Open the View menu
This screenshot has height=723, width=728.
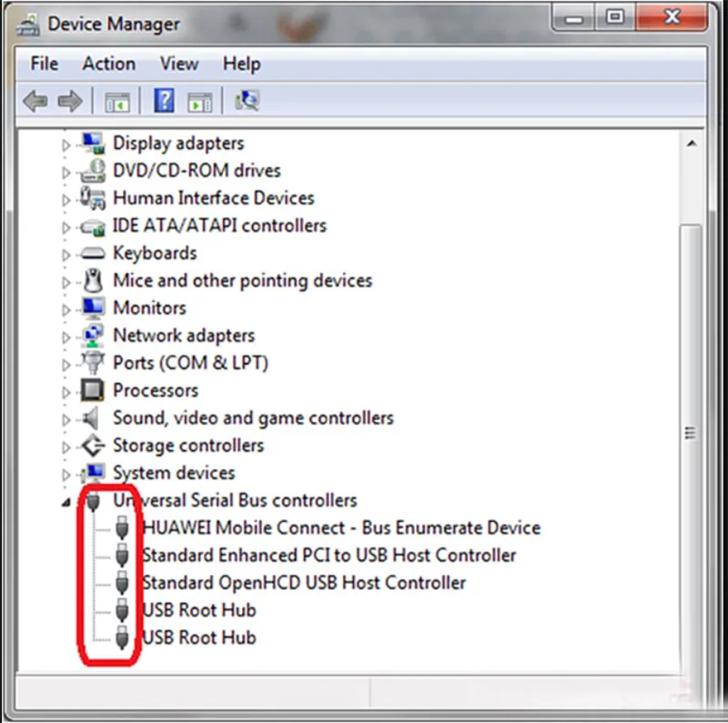[x=178, y=64]
